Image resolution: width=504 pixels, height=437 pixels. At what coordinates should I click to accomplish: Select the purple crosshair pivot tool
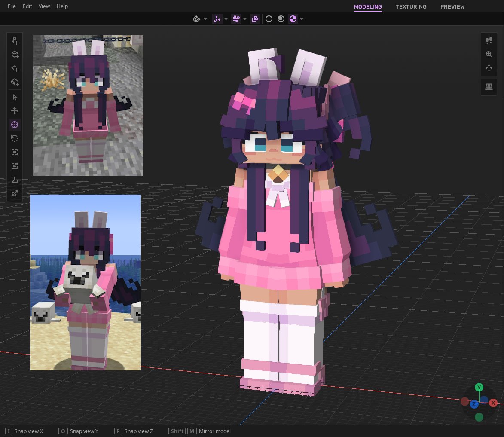tap(15, 125)
